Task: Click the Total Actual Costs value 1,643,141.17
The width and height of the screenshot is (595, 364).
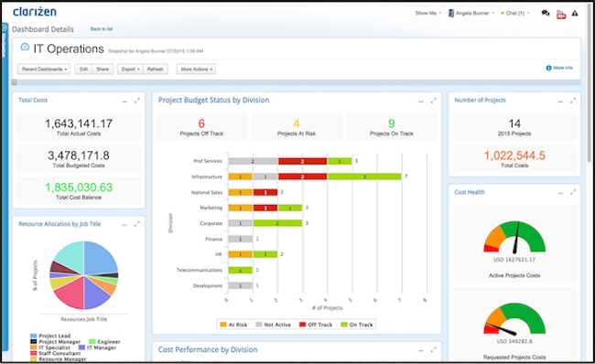Action: (x=79, y=123)
